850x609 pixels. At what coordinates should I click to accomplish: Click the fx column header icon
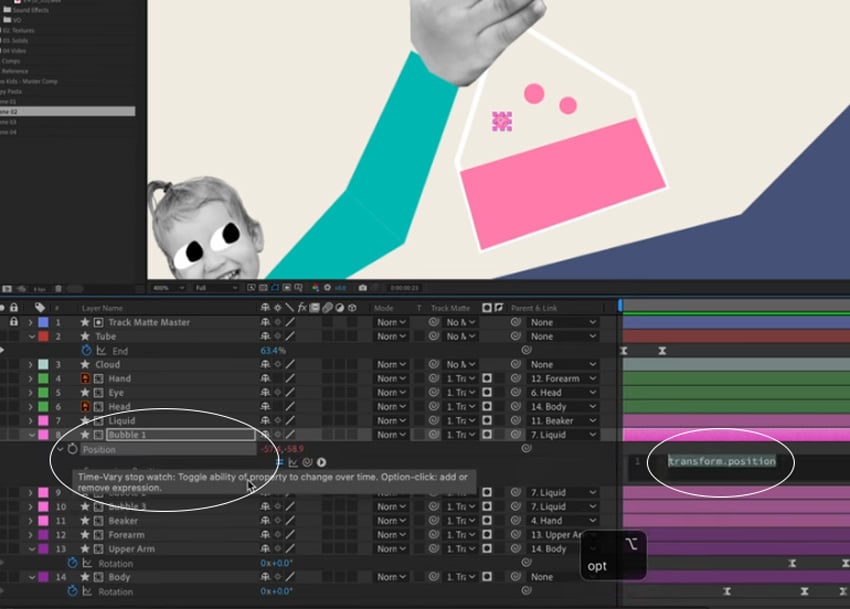tap(302, 307)
